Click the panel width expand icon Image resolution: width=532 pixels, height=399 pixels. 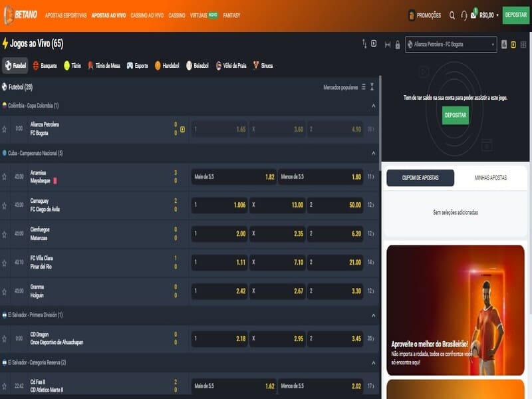tap(388, 45)
